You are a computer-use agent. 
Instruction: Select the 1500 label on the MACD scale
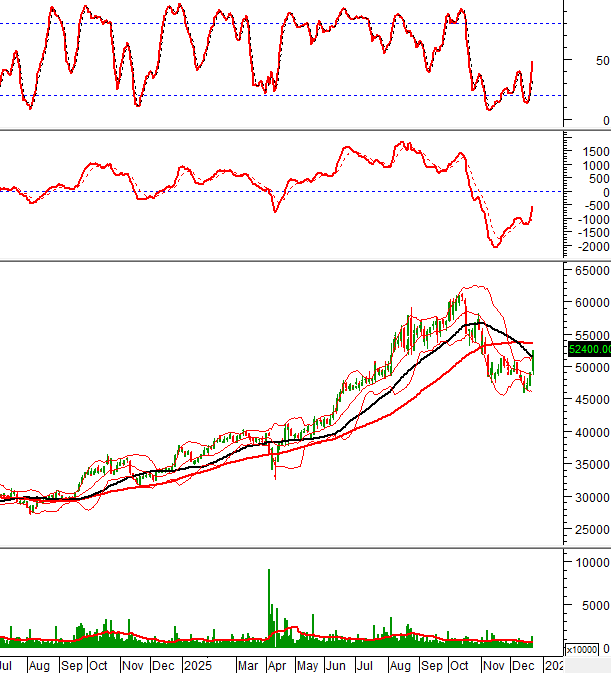(590, 151)
